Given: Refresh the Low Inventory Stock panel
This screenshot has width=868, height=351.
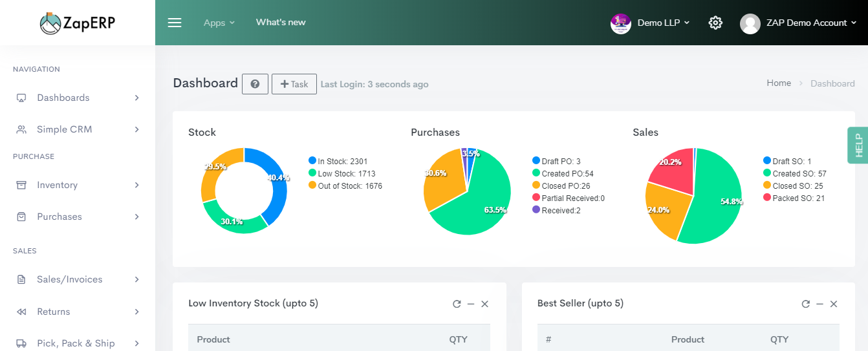Looking at the screenshot, I should (457, 304).
